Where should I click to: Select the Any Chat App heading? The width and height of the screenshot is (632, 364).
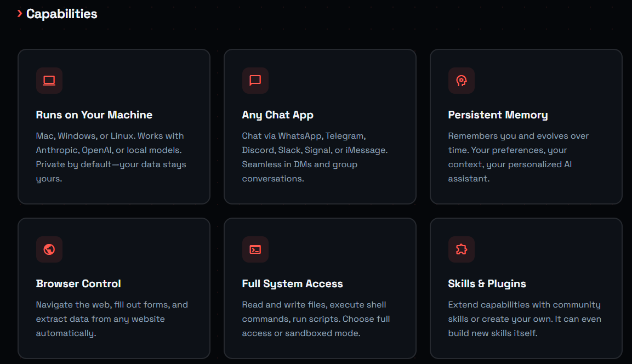(277, 115)
